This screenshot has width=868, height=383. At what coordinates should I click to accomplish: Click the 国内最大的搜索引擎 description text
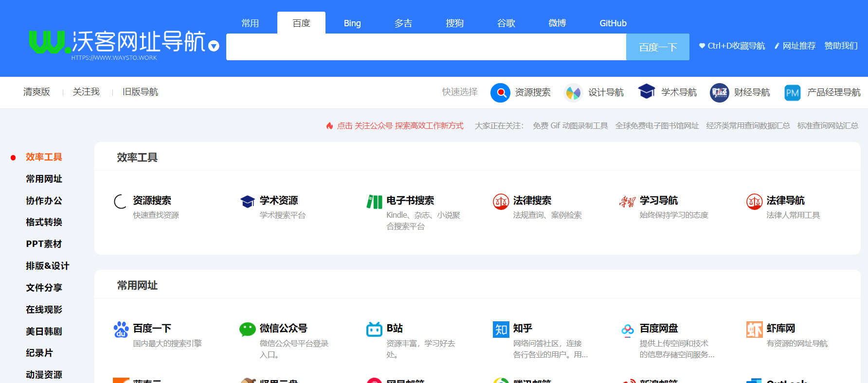pyautogui.click(x=167, y=343)
